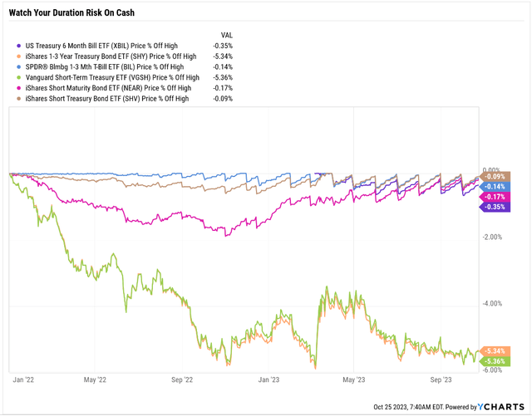Click the -5.36% green end-of-line value tag
The height and width of the screenshot is (416, 532).
(495, 361)
